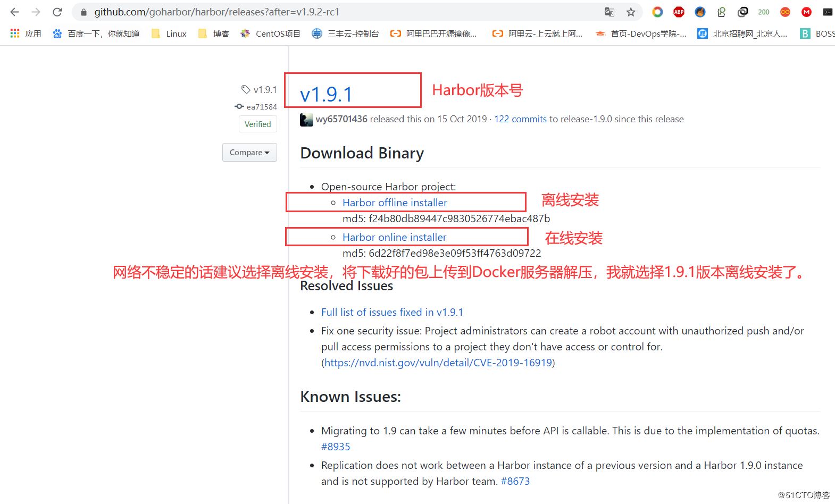Open the Linux bookmarks folder
Image resolution: width=835 pixels, height=504 pixels.
pyautogui.click(x=169, y=33)
